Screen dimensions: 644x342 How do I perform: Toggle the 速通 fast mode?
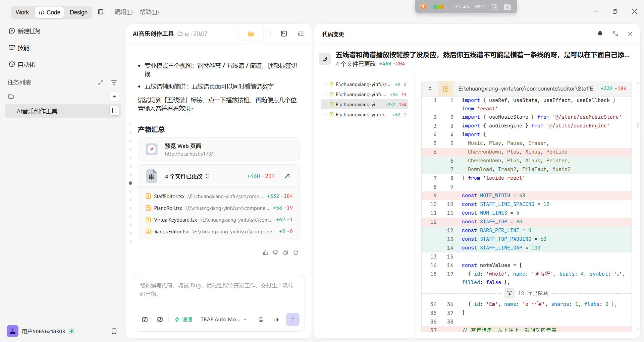click(x=183, y=320)
